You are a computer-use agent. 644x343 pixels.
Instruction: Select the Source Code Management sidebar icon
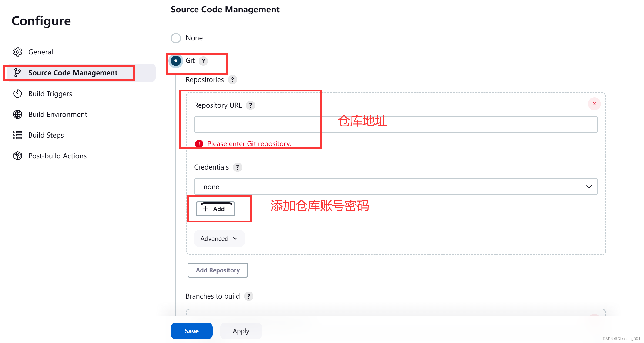tap(17, 73)
